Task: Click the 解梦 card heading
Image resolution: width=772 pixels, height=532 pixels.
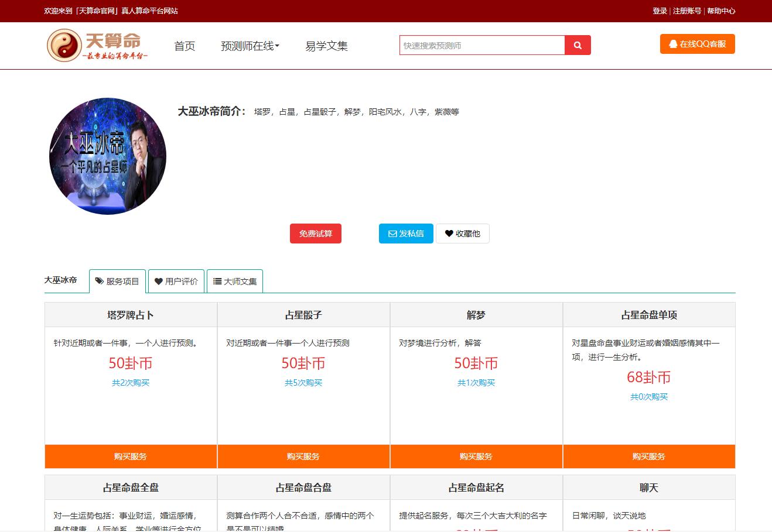Action: [x=476, y=315]
